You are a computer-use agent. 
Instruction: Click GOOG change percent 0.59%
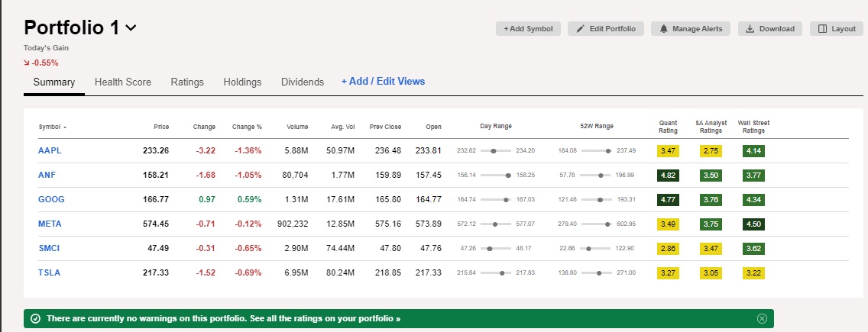(x=250, y=199)
